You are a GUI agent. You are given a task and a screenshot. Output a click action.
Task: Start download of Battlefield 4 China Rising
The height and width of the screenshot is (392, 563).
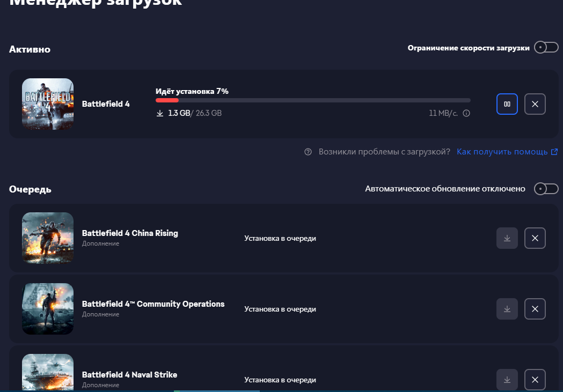pos(507,238)
